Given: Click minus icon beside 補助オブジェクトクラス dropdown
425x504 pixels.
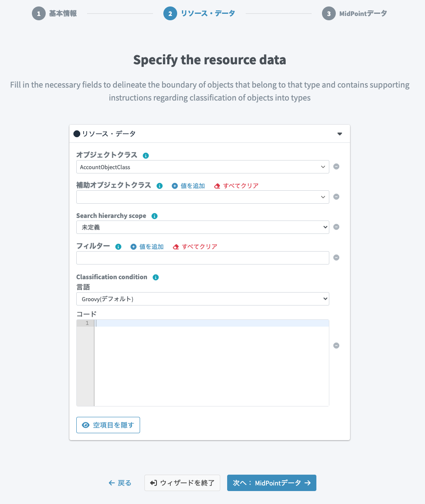Looking at the screenshot, I should (x=336, y=197).
